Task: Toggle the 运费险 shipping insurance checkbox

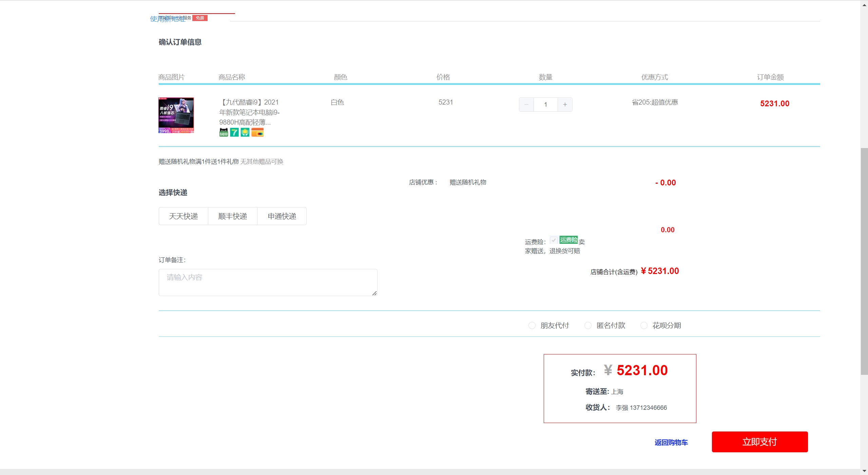Action: click(554, 240)
